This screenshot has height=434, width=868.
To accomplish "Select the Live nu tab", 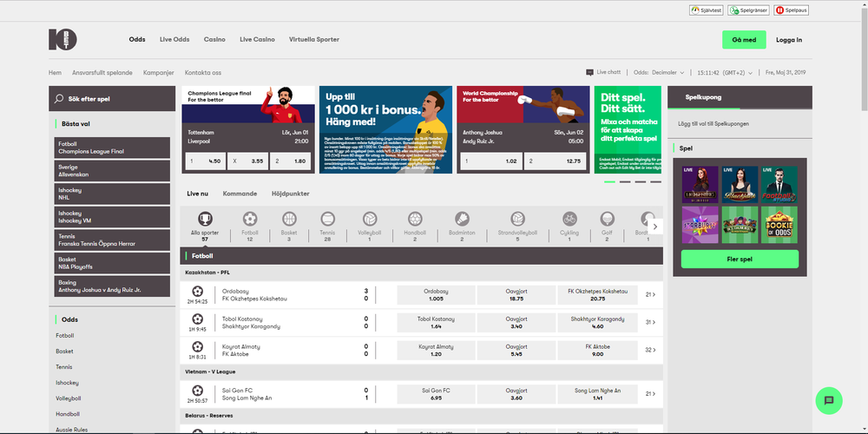I will pyautogui.click(x=198, y=194).
